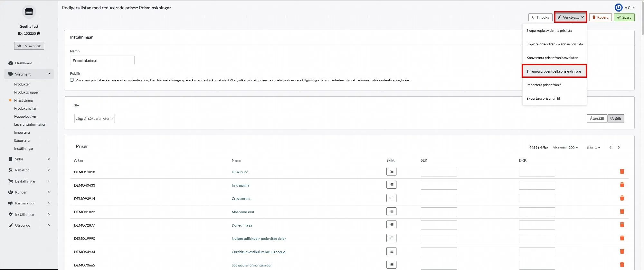The height and width of the screenshot is (270, 644).
Task: Change Visa antal 200 rows dropdown
Action: point(573,148)
